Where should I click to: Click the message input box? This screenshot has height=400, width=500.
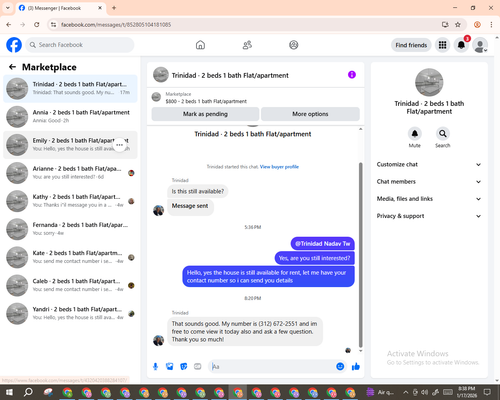coord(271,367)
